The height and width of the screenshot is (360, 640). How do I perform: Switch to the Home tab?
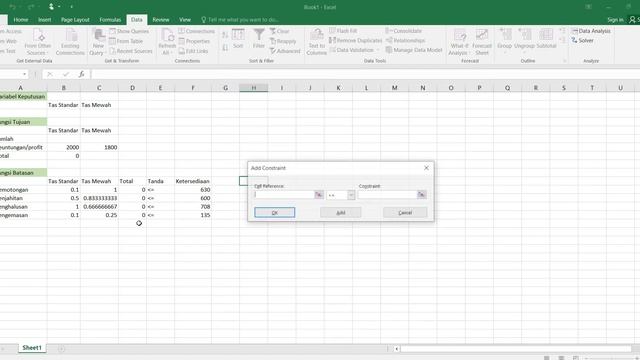coord(21,20)
